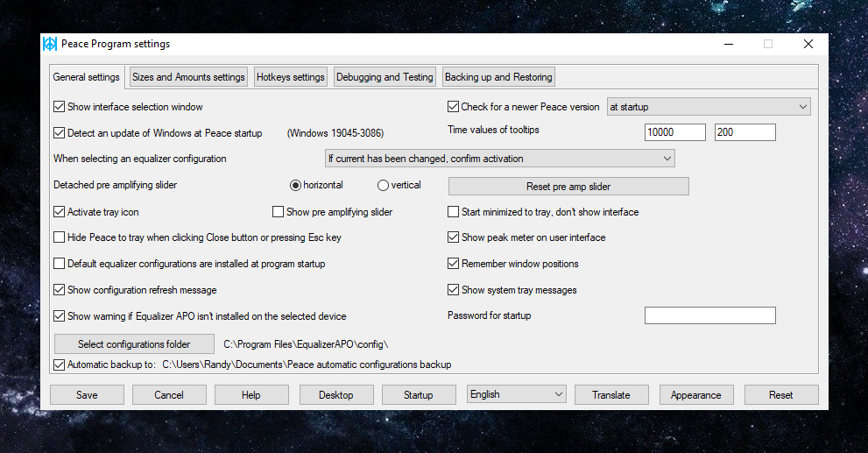Click the Startup button

(x=419, y=395)
